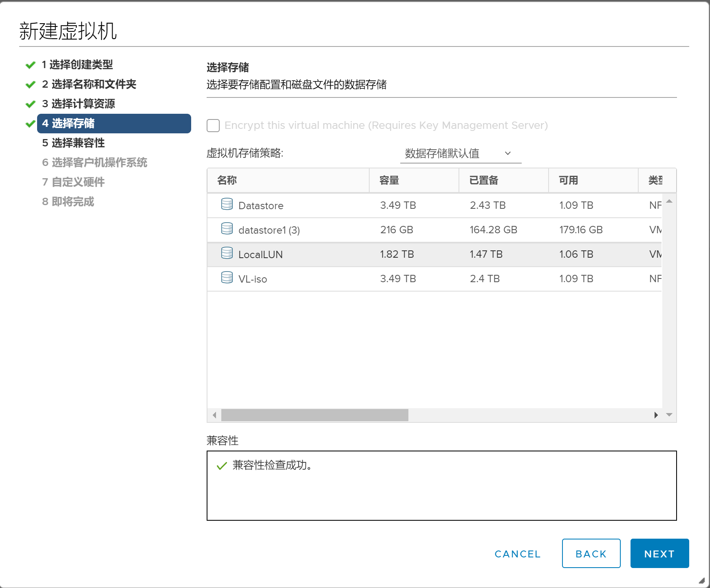Click the LocalLUN database icon

[x=227, y=253]
